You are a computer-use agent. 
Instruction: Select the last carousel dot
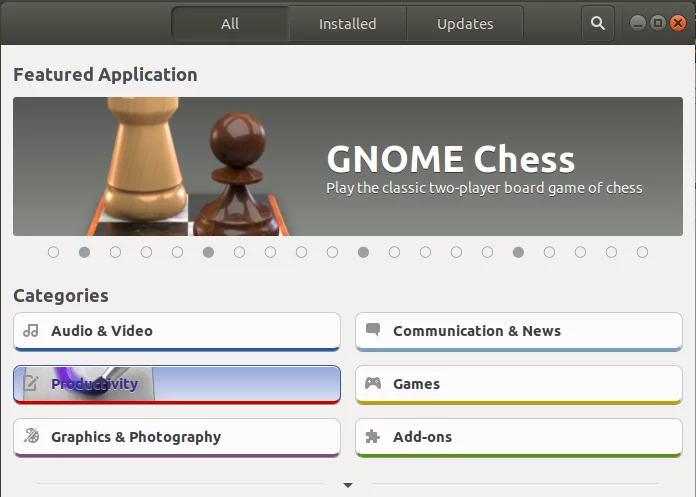[x=642, y=252]
